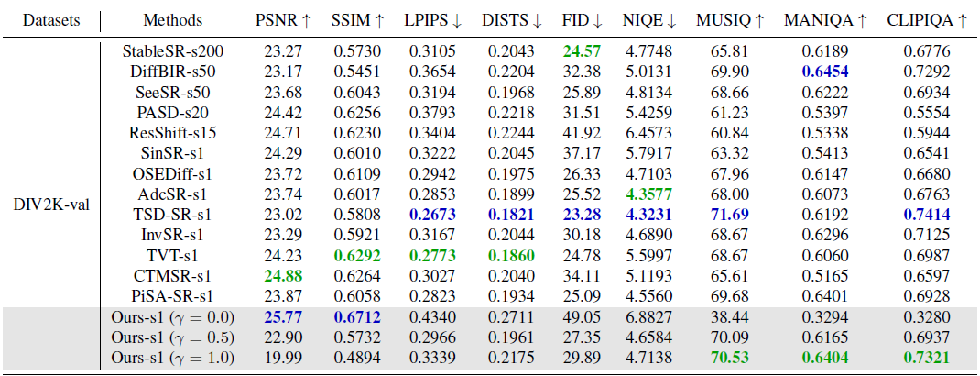This screenshot has height=376, width=980.
Task: Click the Datasets header cell
Action: [51, 21]
